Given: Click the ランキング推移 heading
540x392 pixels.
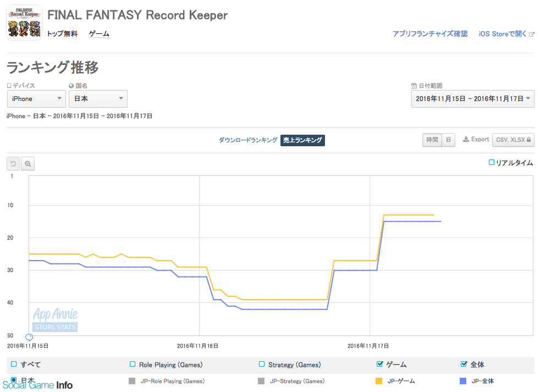Looking at the screenshot, I should 52,67.
